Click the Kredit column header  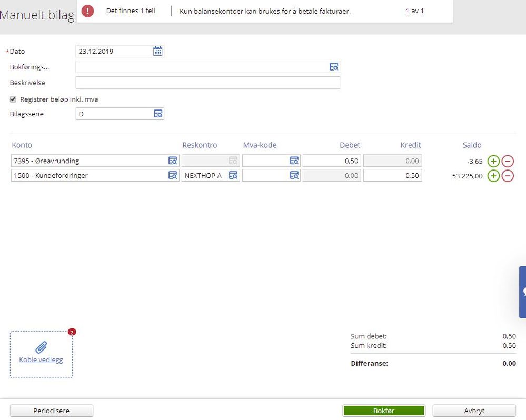411,145
